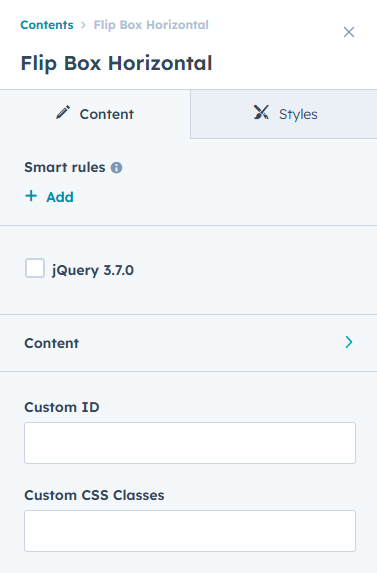Close the Flip Box Horizontal panel
The width and height of the screenshot is (377, 573).
click(x=349, y=32)
